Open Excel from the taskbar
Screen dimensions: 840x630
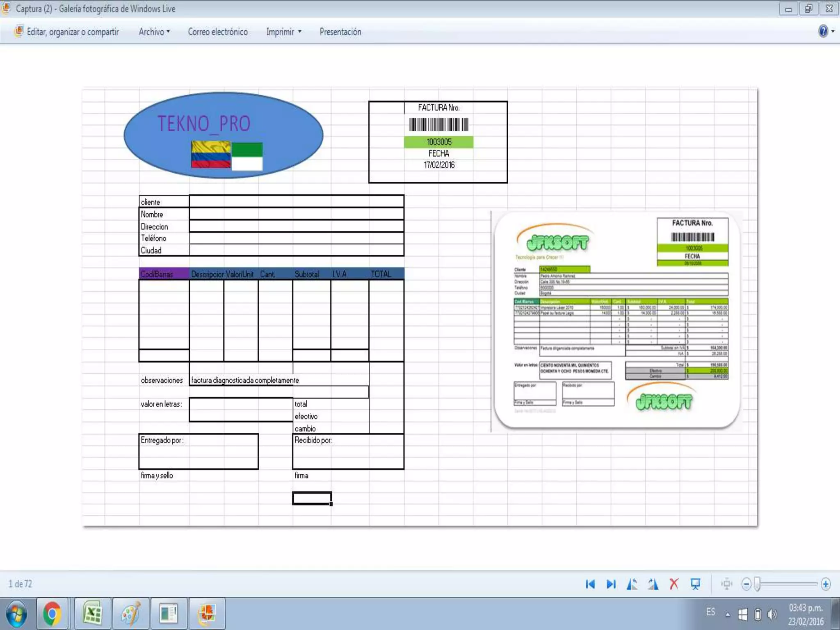tap(93, 614)
